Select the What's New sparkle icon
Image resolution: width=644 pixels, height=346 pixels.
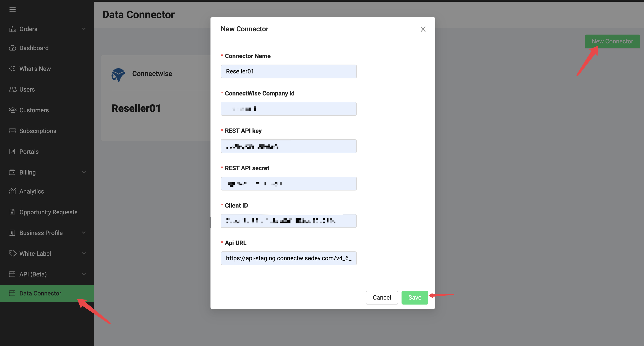click(x=12, y=68)
